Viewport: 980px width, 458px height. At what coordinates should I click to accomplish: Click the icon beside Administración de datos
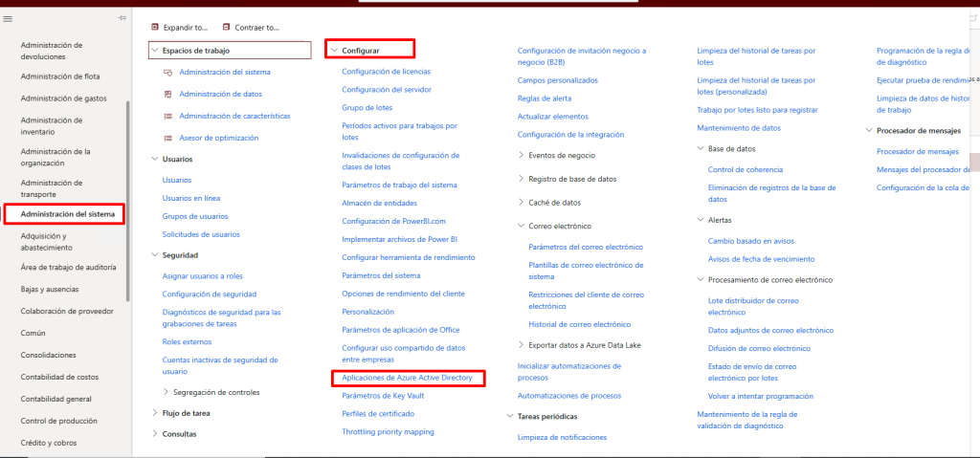coord(168,94)
